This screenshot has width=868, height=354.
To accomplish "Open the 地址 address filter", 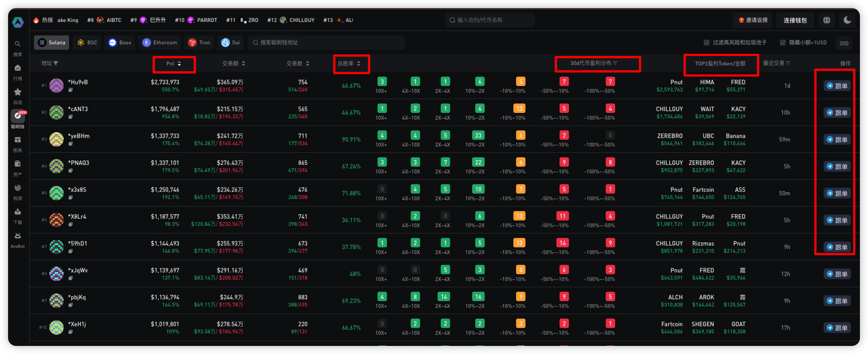I will click(50, 63).
